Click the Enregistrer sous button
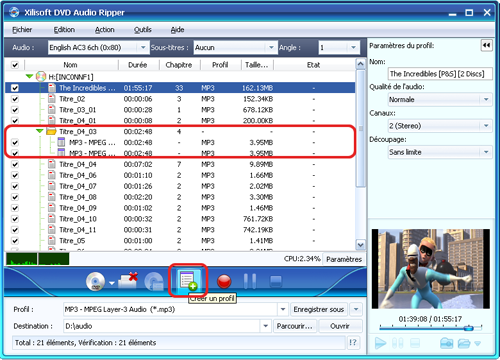This screenshot has width=500, height=360. [319, 309]
